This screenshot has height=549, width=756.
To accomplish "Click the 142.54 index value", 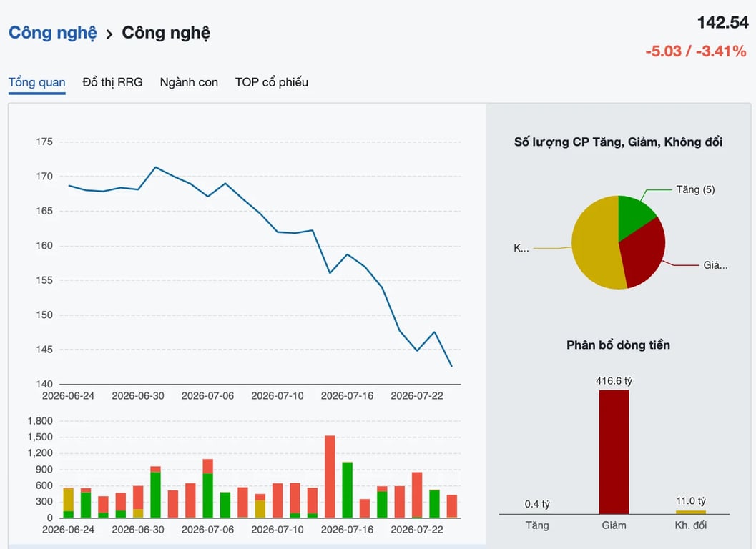I will (x=722, y=23).
